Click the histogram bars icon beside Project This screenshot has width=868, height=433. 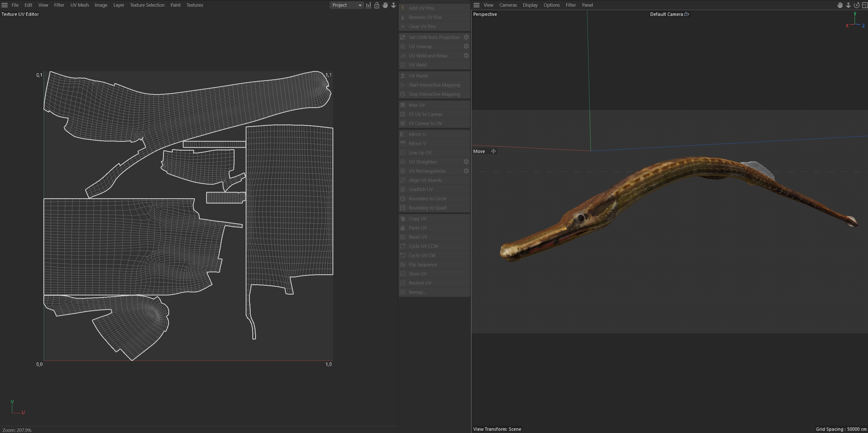(x=369, y=5)
